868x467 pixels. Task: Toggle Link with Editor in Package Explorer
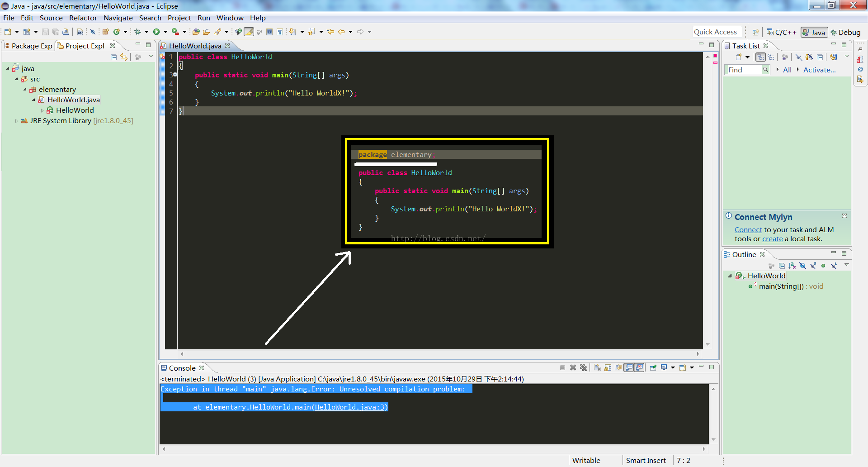[124, 57]
